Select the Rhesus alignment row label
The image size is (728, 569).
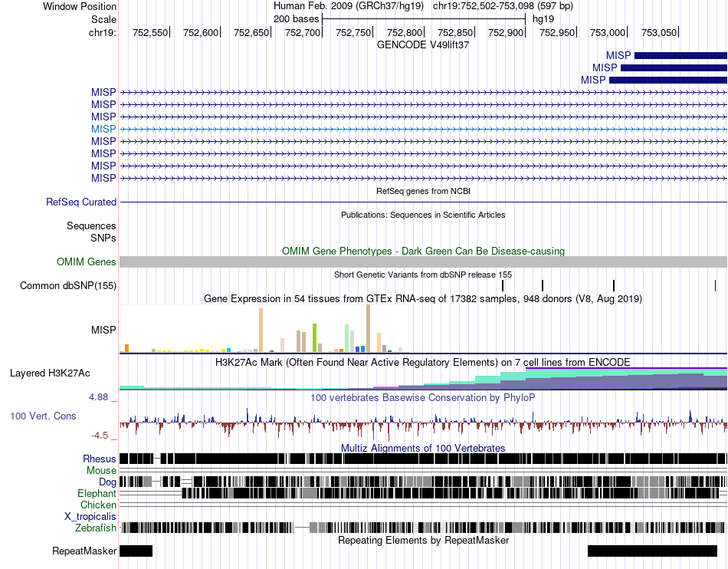click(100, 459)
